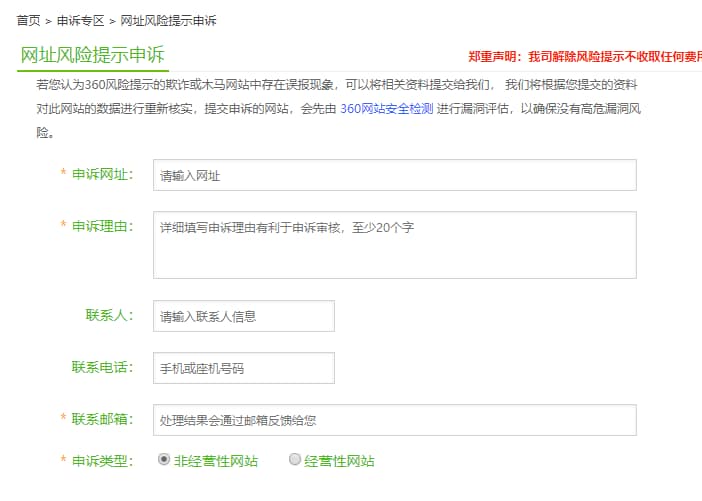Screen dimensions: 702x501
Task: Click the 联系人 field label
Action: (109, 315)
